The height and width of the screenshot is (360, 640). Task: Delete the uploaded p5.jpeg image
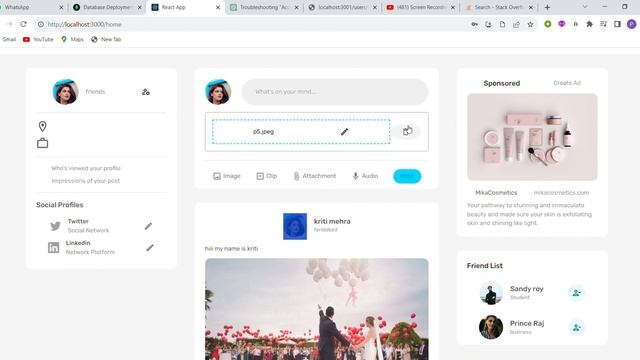[x=407, y=131]
